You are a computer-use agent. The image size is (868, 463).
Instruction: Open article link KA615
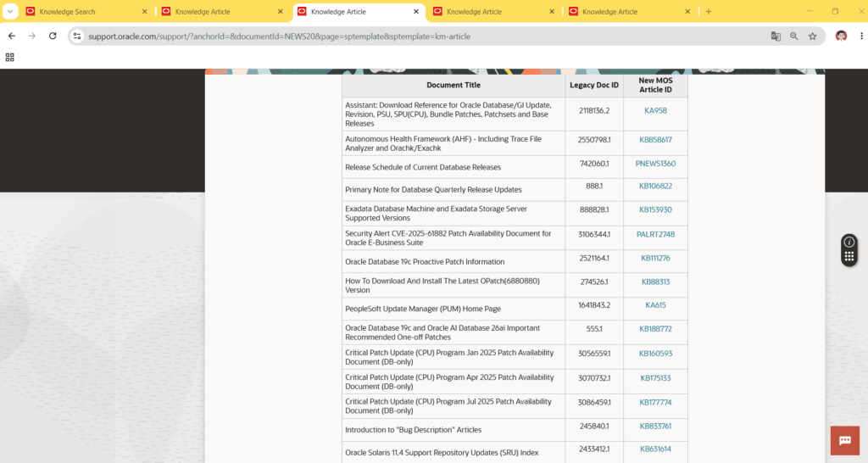(x=655, y=305)
